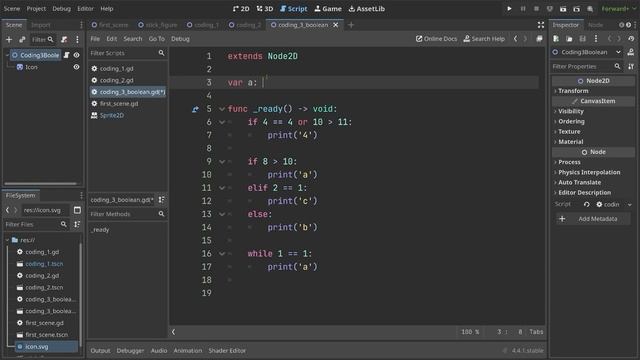Open script attached to Coding3Boolean node
The height and width of the screenshot is (360, 640).
pyautogui.click(x=67, y=55)
